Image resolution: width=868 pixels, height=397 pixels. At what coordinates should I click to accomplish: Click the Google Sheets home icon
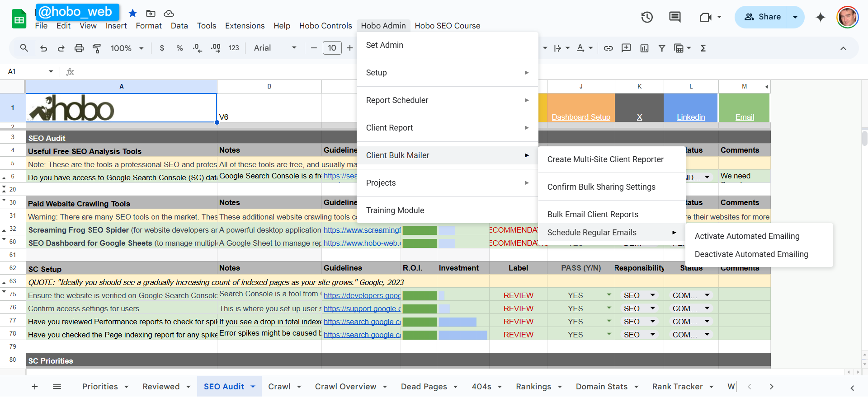pos(19,19)
